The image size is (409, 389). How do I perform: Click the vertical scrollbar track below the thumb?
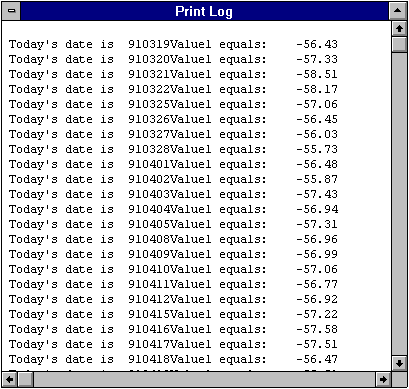399,203
